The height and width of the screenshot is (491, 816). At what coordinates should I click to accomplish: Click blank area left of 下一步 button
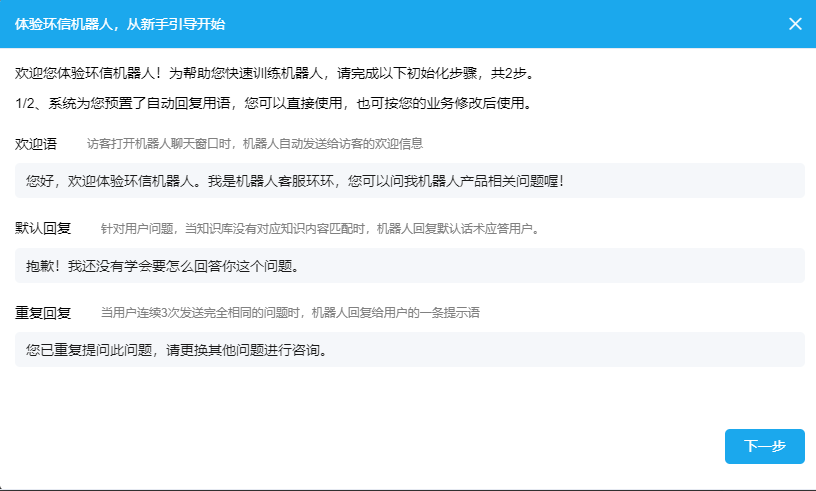coord(400,446)
